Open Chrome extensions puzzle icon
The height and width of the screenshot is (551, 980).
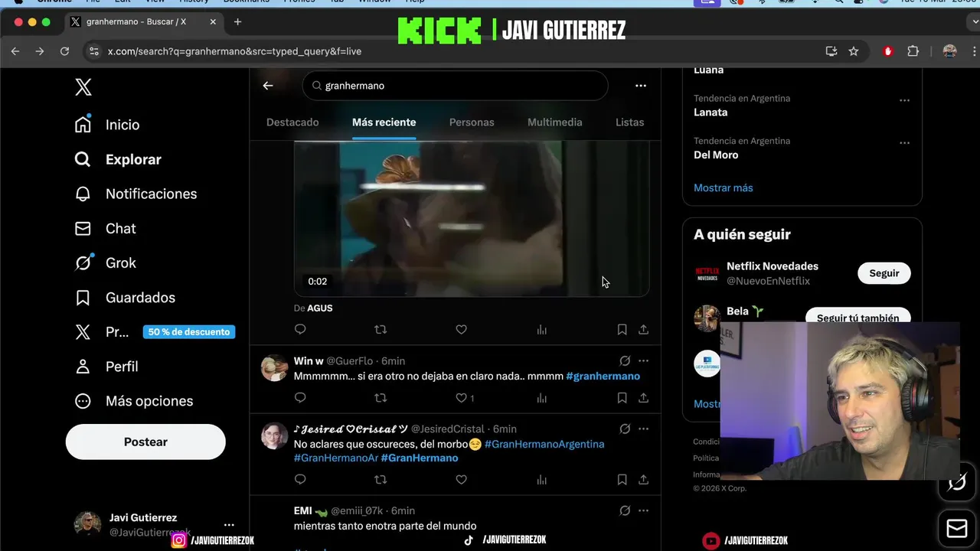click(913, 51)
